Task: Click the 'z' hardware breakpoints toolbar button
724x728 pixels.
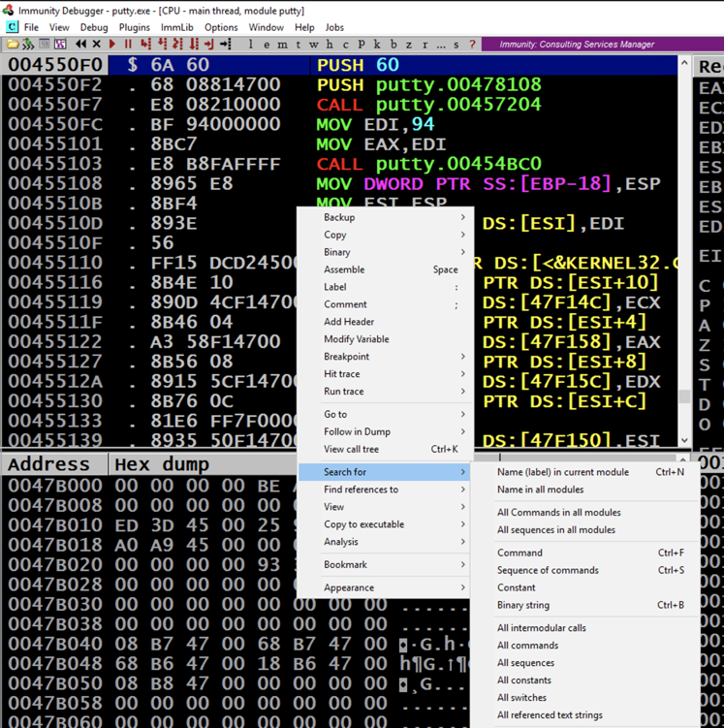Action: tap(409, 45)
